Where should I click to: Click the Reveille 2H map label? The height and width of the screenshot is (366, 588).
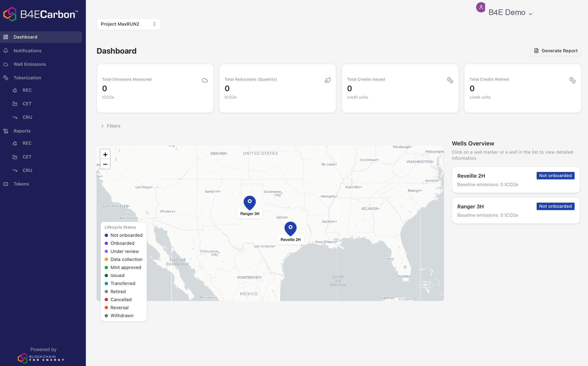(x=290, y=240)
